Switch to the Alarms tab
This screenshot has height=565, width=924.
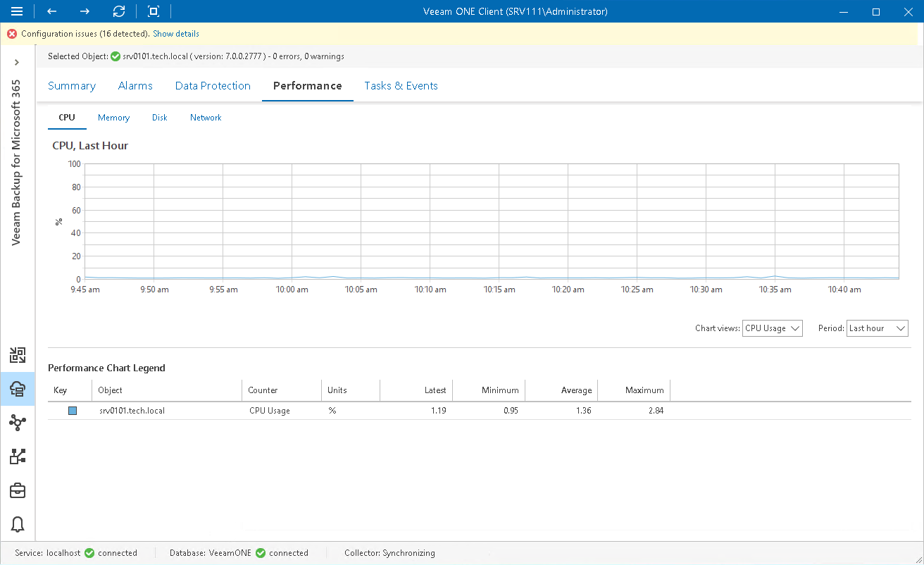point(135,86)
